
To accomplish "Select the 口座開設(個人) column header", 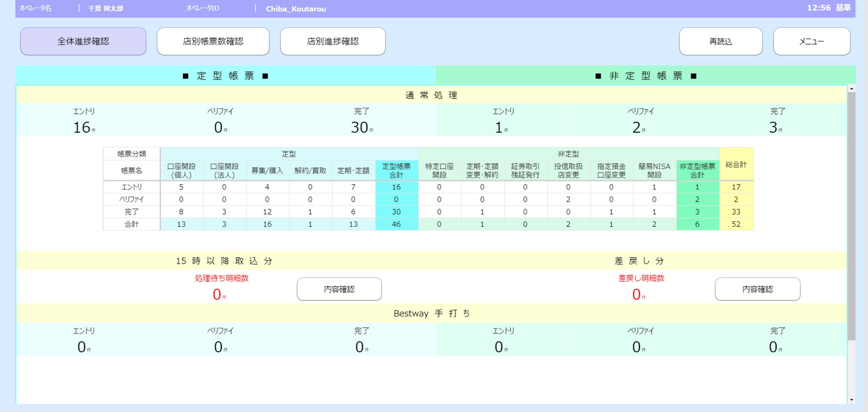I will point(182,170).
